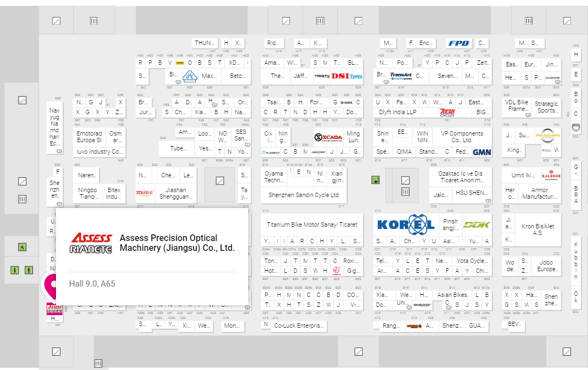The height and width of the screenshot is (370, 588).
Task: Click Assess Precision Optical Machinery company name
Action: coord(177,243)
